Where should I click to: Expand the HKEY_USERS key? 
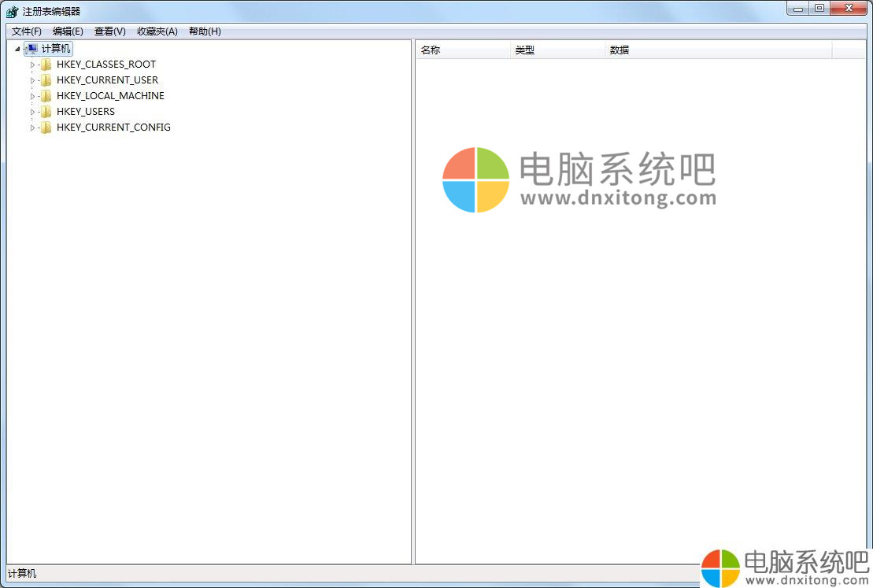pos(31,111)
